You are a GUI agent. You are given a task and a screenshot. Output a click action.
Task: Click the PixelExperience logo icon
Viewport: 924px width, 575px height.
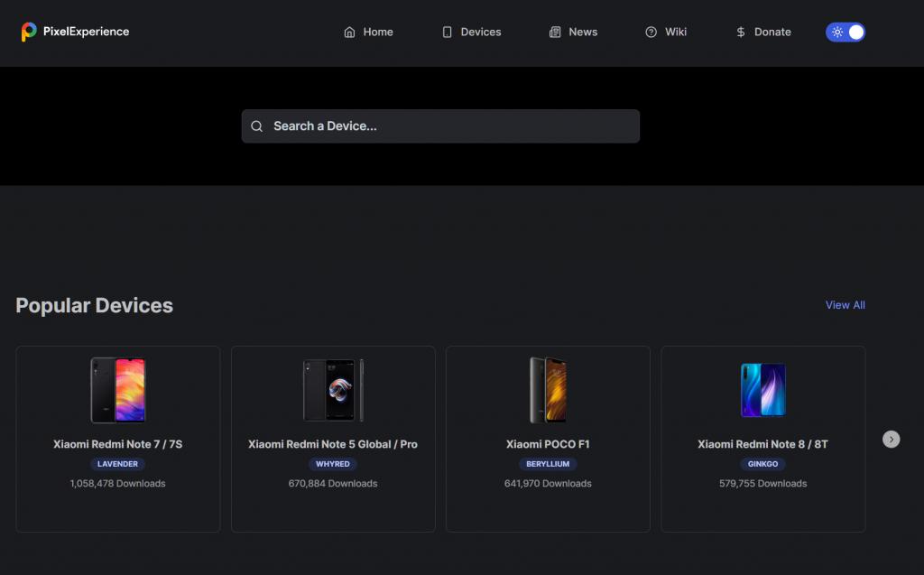[x=28, y=32]
